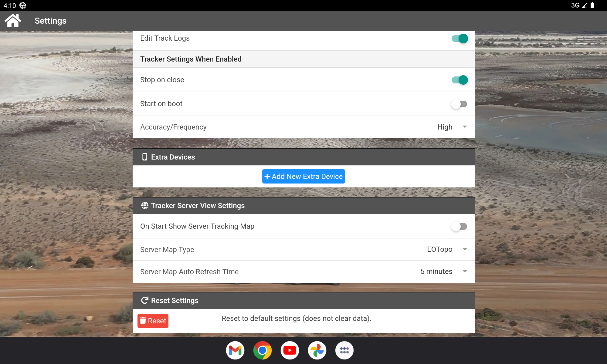Tap the 3G signal indicator
Image resolution: width=607 pixels, height=364 pixels.
point(579,5)
